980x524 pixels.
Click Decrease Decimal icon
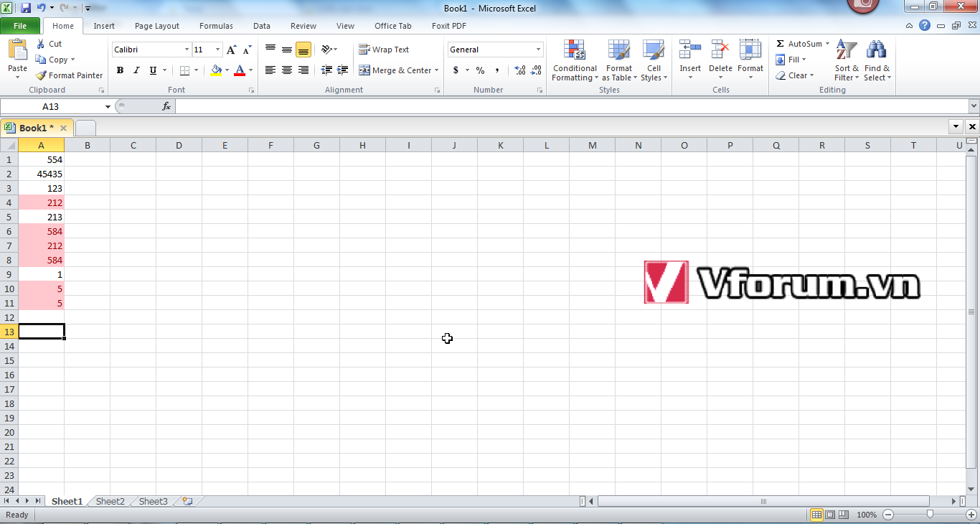537,70
